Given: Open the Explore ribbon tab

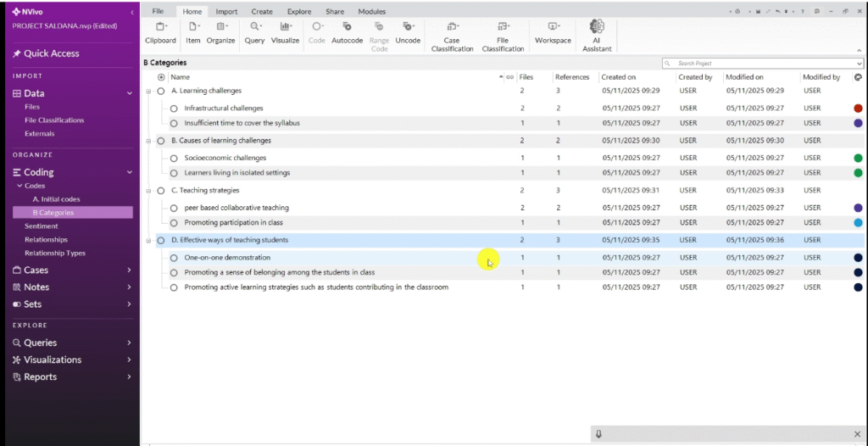Looking at the screenshot, I should click(x=298, y=12).
